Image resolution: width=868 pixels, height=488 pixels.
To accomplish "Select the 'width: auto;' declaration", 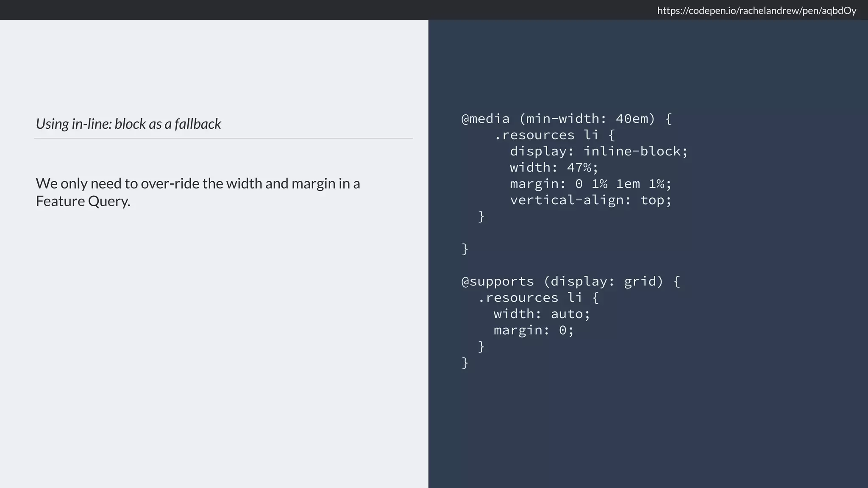I will point(542,314).
